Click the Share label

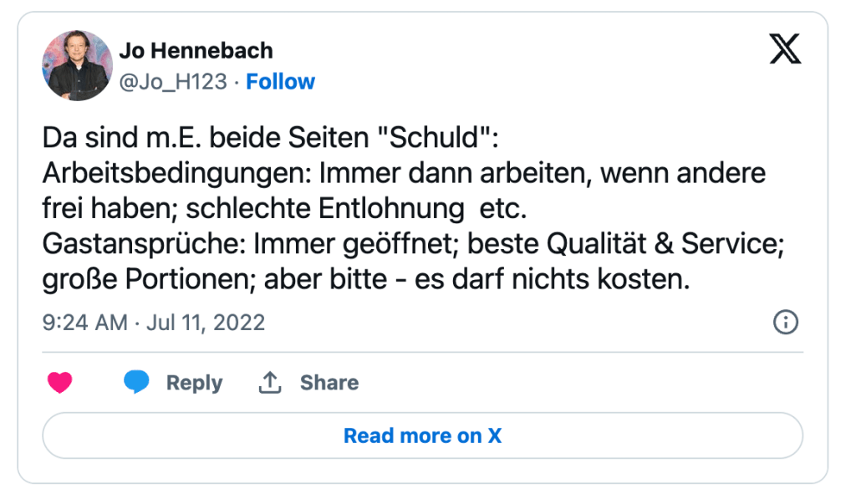pyautogui.click(x=329, y=383)
